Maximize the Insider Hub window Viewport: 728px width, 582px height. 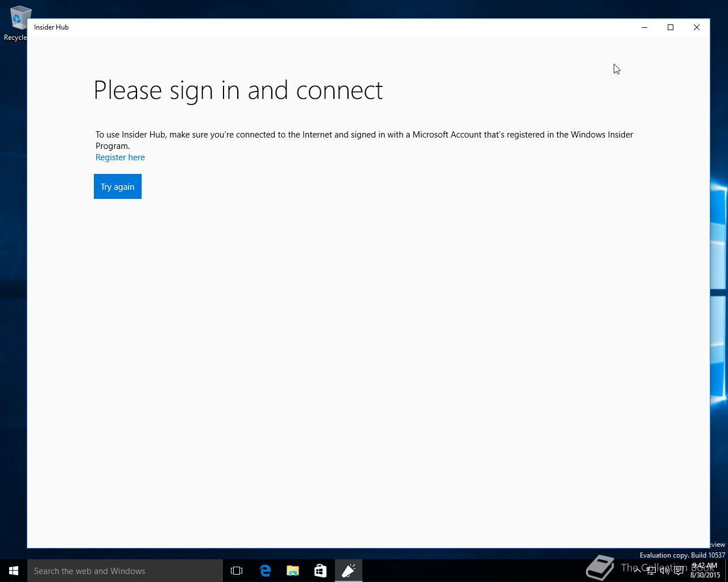point(671,27)
